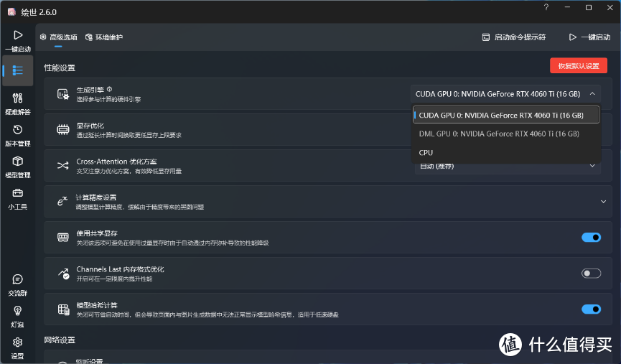Open the 交流群 chat group sidebar item
Image resolution: width=621 pixels, height=364 pixels.
point(17,285)
